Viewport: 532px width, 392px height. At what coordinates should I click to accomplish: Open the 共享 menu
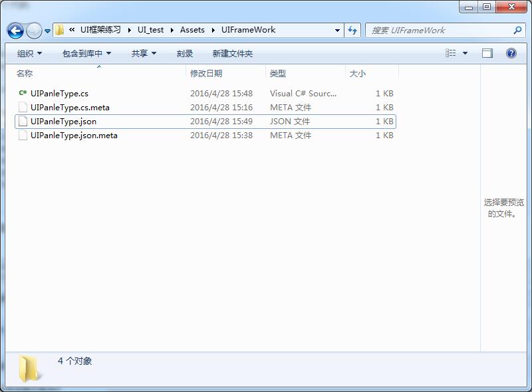click(144, 53)
